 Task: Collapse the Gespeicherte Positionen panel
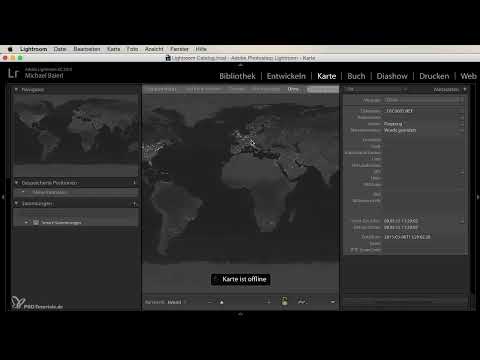point(16,183)
